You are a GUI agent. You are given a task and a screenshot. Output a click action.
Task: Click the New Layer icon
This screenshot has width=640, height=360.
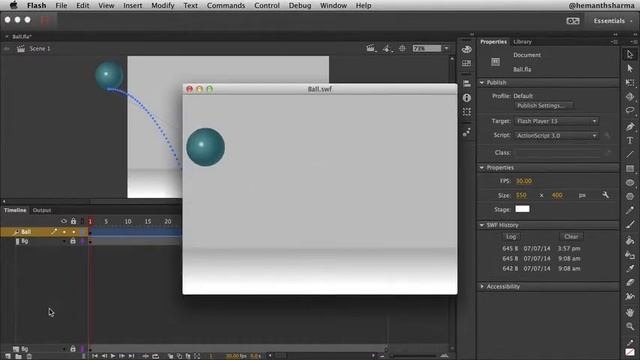(x=8, y=356)
